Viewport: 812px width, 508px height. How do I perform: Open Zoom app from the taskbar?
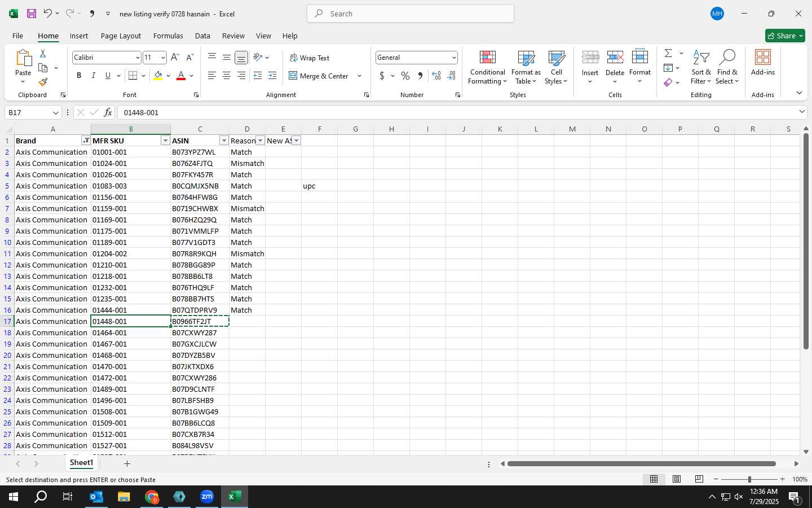coord(207,497)
